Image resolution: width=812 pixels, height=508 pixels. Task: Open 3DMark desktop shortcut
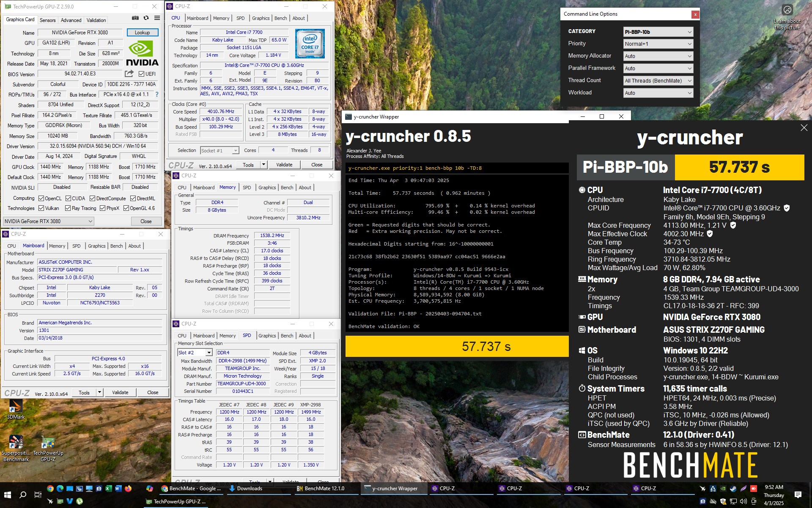16,409
